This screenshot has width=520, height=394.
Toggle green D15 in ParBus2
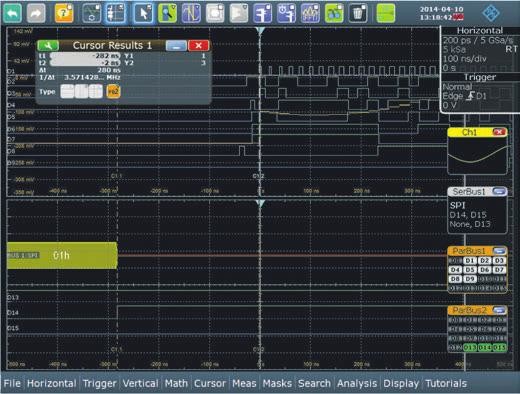click(x=499, y=348)
